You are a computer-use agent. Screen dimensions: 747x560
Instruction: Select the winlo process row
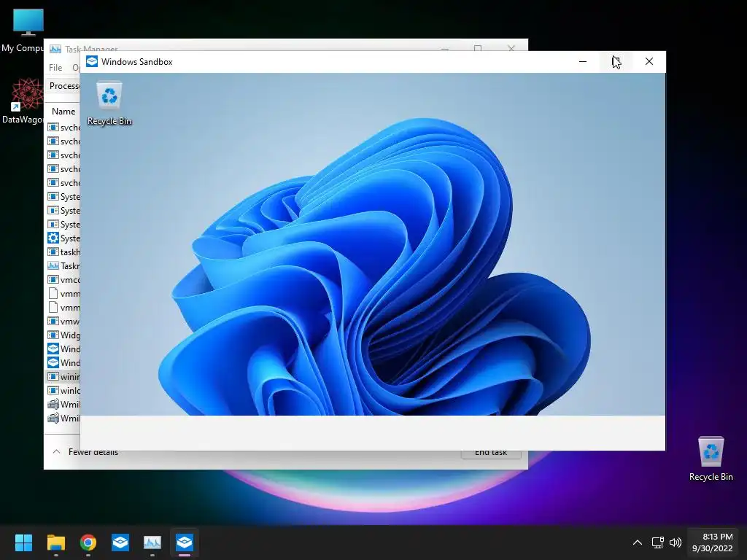[63, 391]
